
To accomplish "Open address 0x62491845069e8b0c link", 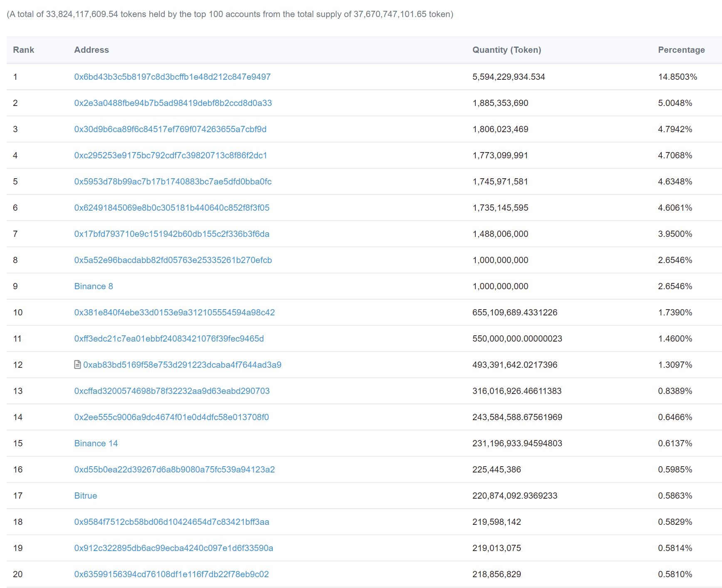I will pyautogui.click(x=172, y=208).
